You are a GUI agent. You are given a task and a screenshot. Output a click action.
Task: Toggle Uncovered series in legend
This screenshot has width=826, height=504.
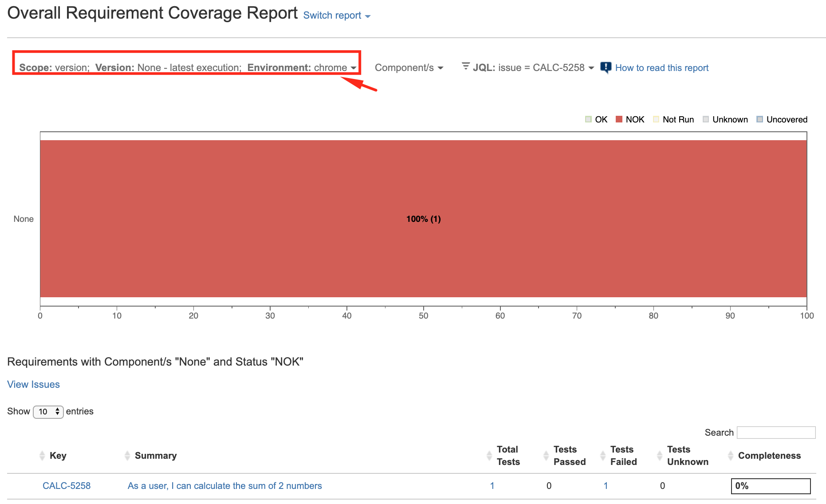[x=782, y=119]
